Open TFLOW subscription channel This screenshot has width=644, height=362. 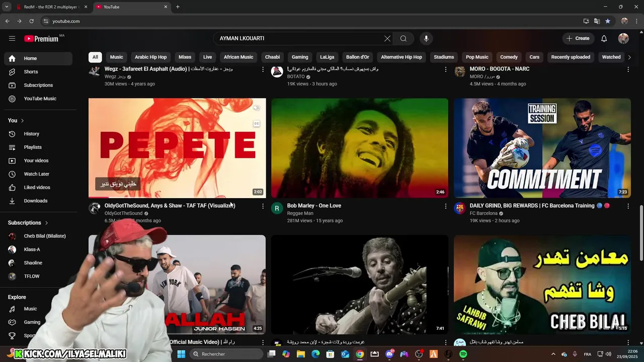pos(38,276)
